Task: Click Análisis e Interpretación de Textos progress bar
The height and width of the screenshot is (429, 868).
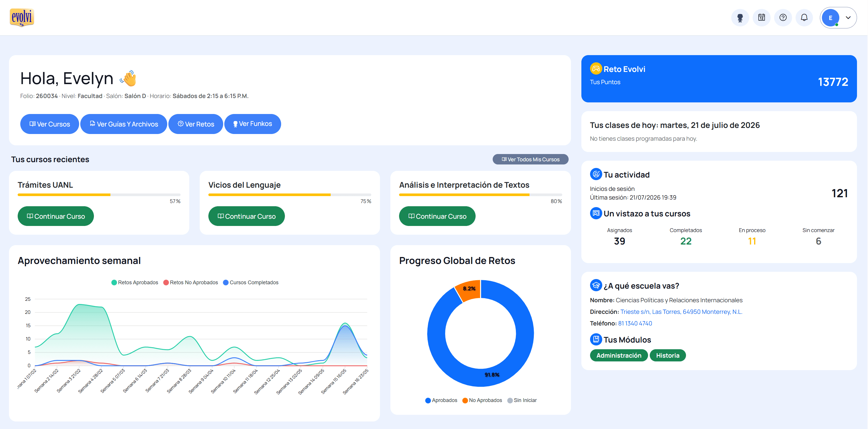Action: tap(481, 195)
